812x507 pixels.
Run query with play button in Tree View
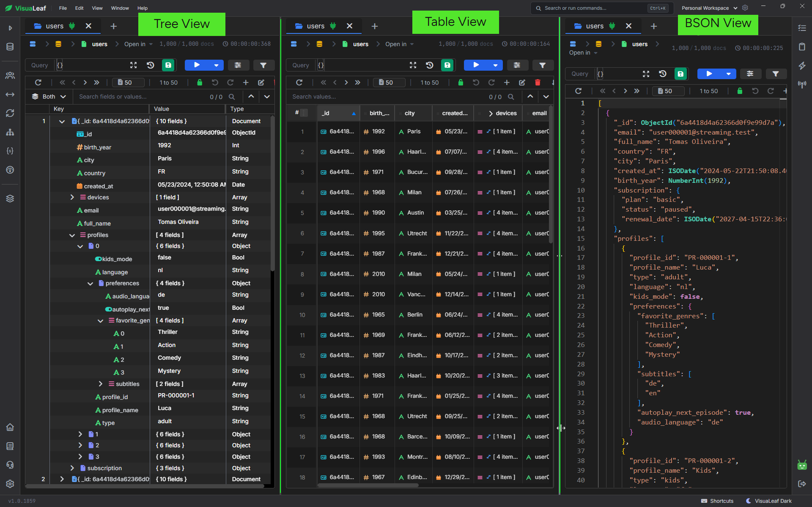[197, 65]
